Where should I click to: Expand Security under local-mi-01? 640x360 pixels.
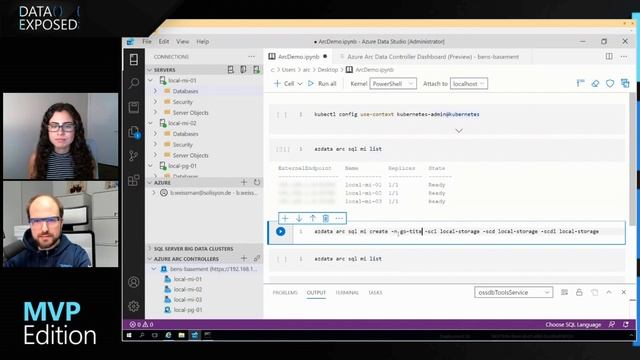(156, 102)
